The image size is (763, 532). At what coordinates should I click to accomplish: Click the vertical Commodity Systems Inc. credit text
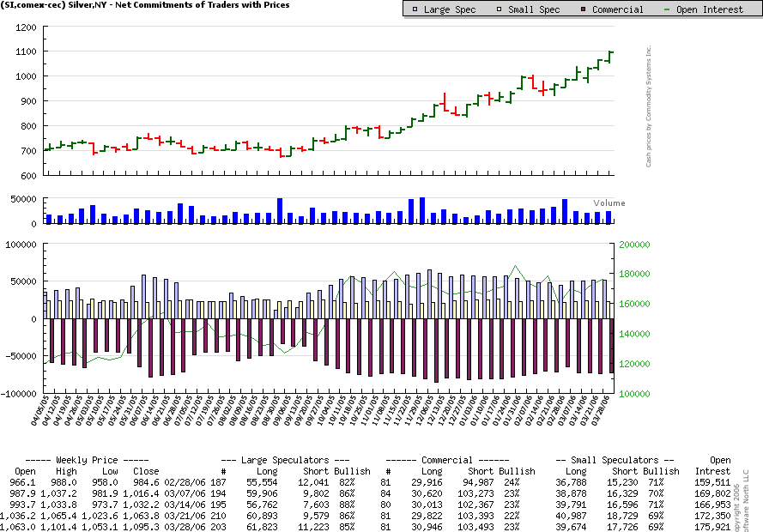pyautogui.click(x=650, y=106)
